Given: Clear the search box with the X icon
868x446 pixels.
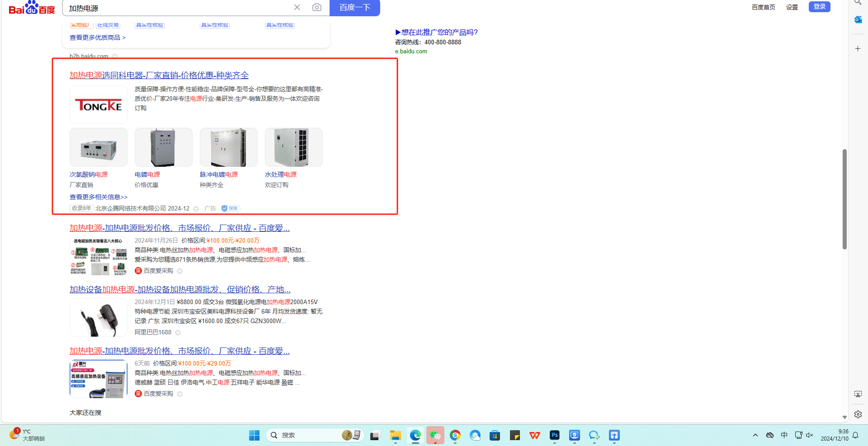Looking at the screenshot, I should coord(297,7).
